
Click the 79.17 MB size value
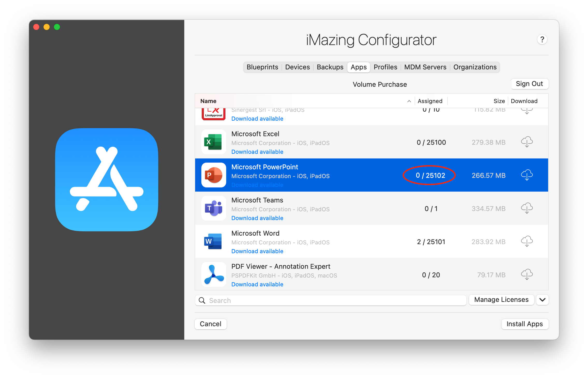(x=491, y=275)
